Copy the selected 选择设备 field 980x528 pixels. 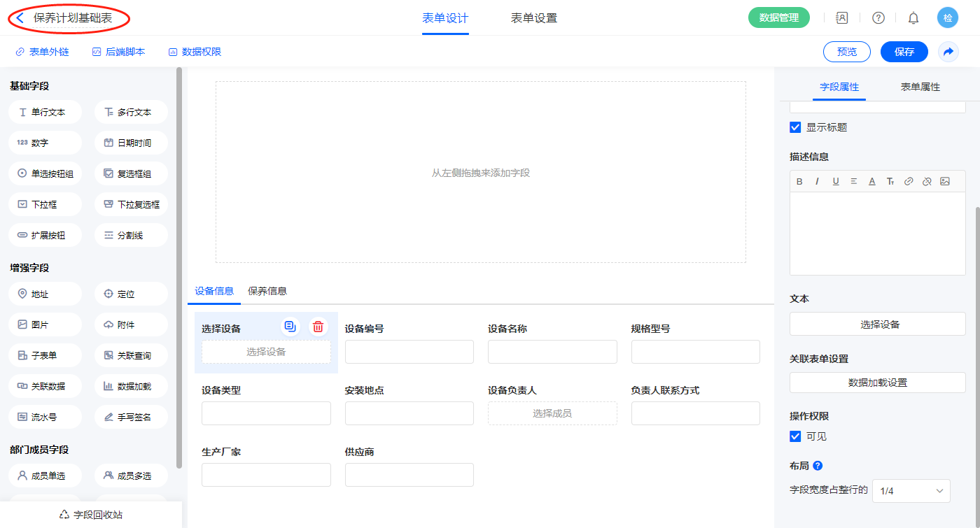(290, 327)
